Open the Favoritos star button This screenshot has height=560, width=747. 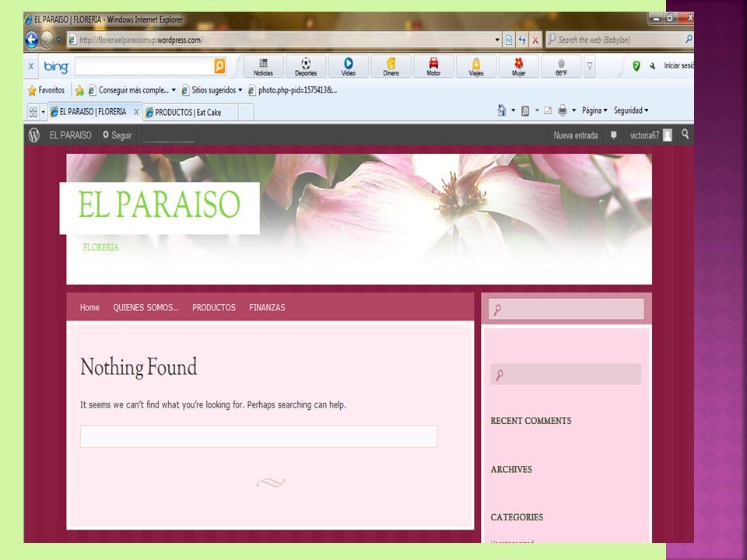[46, 90]
